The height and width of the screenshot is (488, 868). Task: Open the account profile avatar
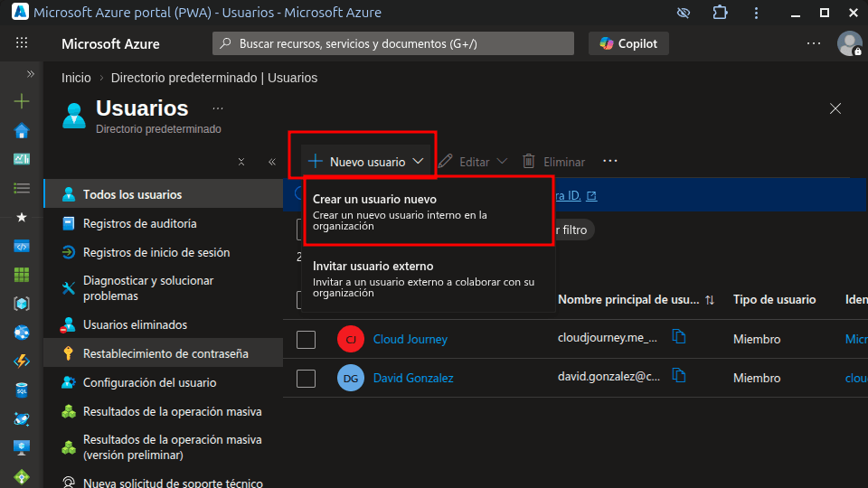pos(849,43)
